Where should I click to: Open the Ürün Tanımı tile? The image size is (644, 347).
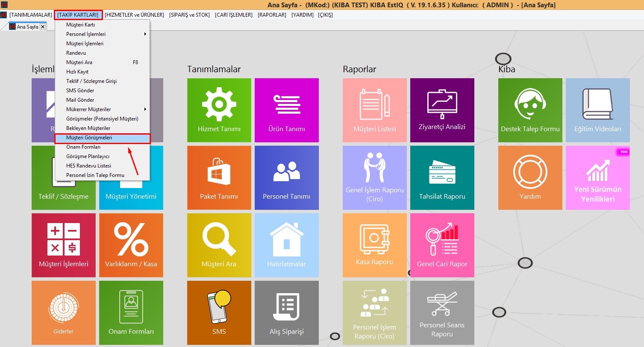[x=286, y=110]
